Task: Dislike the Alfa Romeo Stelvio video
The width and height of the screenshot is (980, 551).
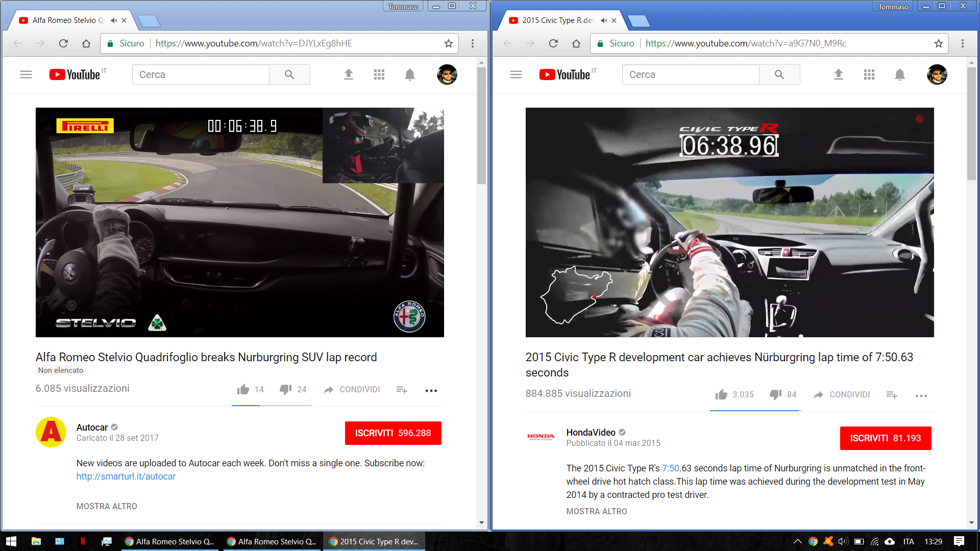Action: [285, 390]
